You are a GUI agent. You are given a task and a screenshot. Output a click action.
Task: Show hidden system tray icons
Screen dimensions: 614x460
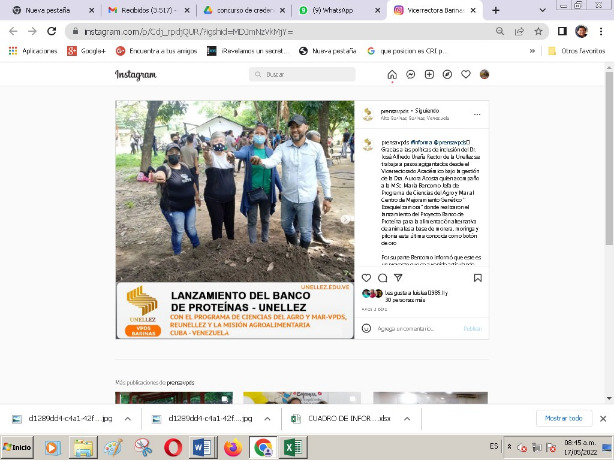click(x=509, y=447)
